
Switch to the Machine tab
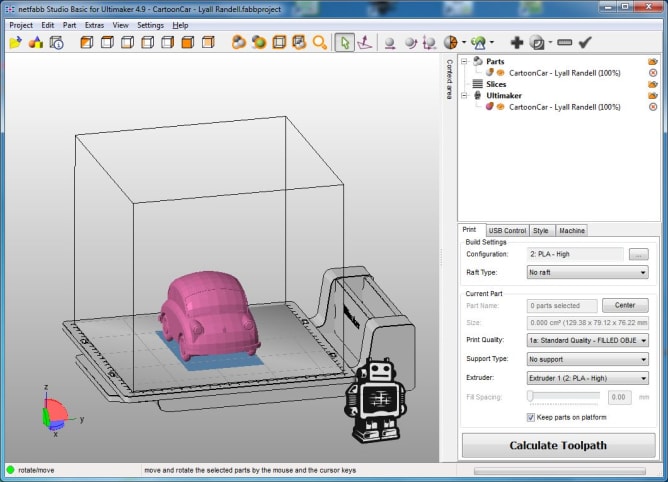pyautogui.click(x=572, y=231)
